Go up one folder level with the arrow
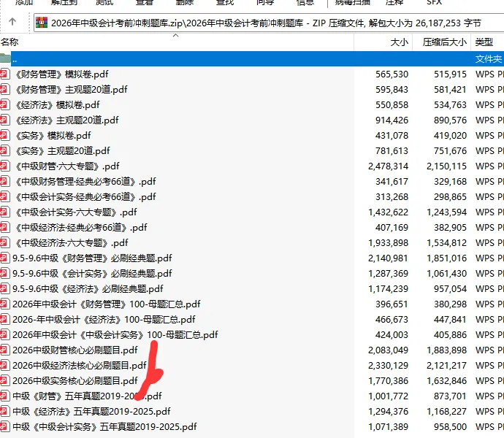 pyautogui.click(x=12, y=22)
